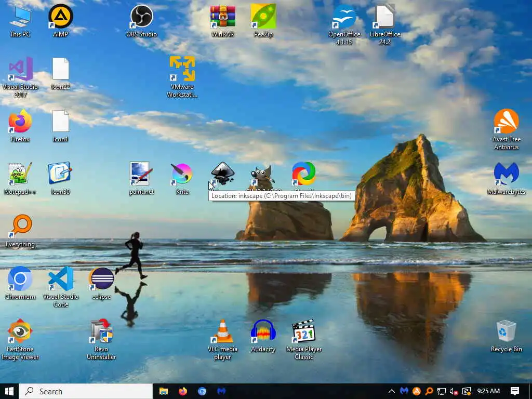
Task: Select Avast Free Antivirus desktop shortcut
Action: [506, 129]
